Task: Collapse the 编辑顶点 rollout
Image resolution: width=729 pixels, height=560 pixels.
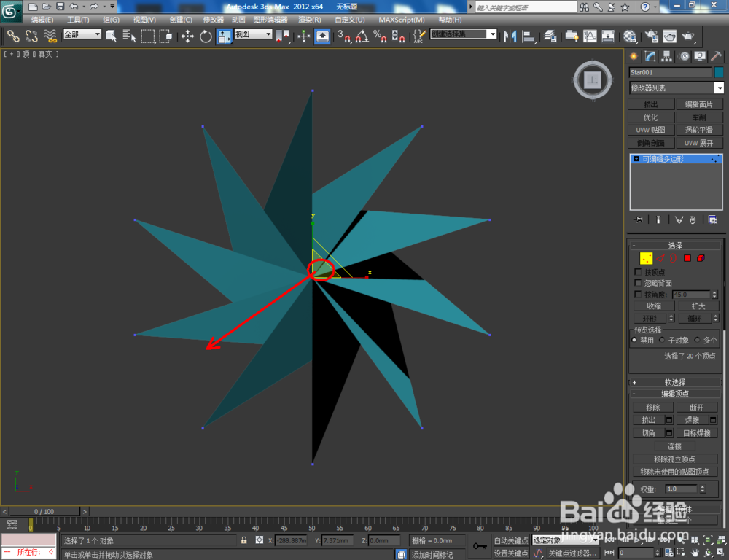Action: point(674,394)
